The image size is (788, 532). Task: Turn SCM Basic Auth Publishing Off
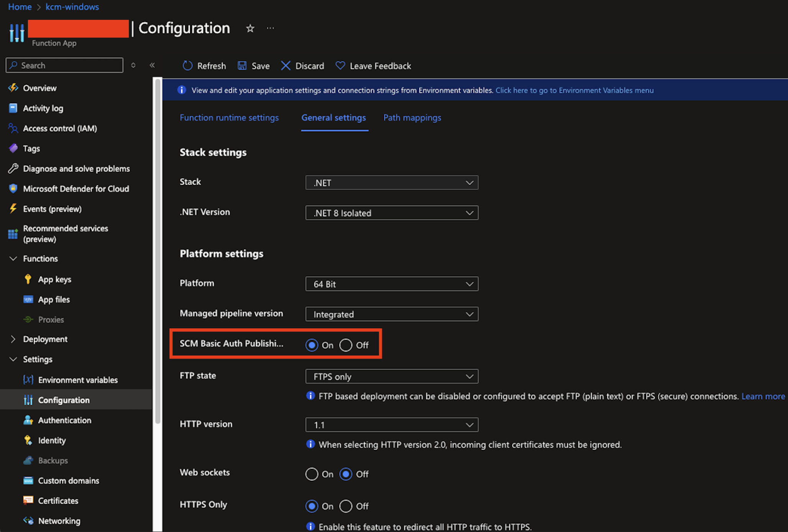coord(346,345)
